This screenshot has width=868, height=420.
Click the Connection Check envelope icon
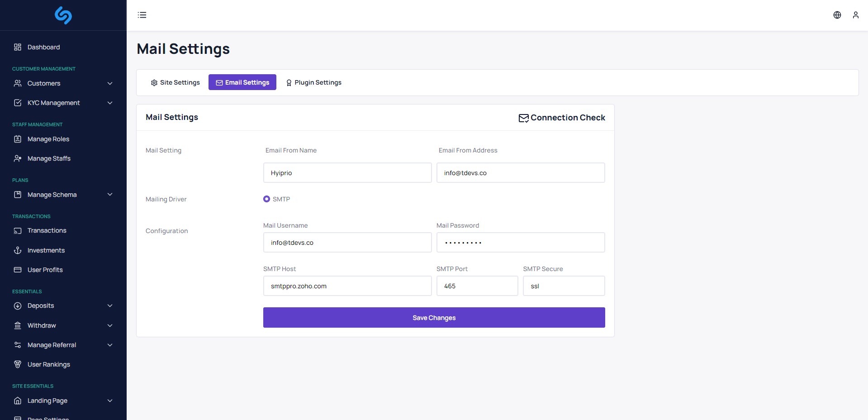[x=523, y=118]
